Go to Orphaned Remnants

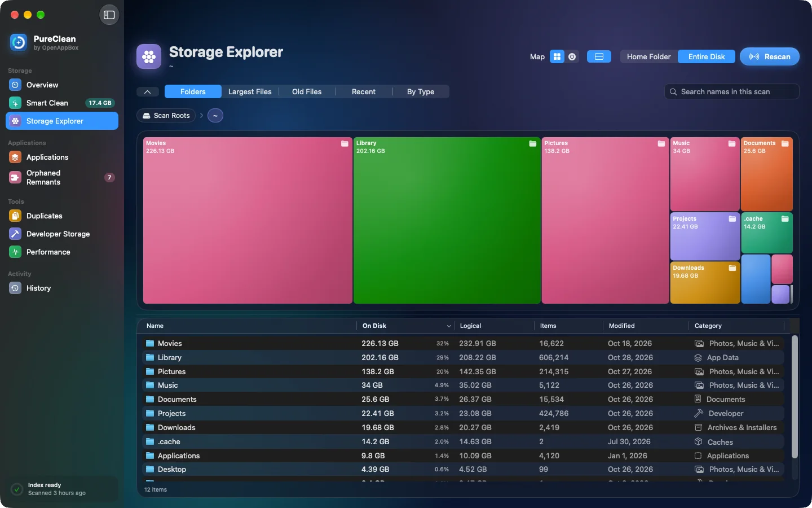[x=62, y=177]
